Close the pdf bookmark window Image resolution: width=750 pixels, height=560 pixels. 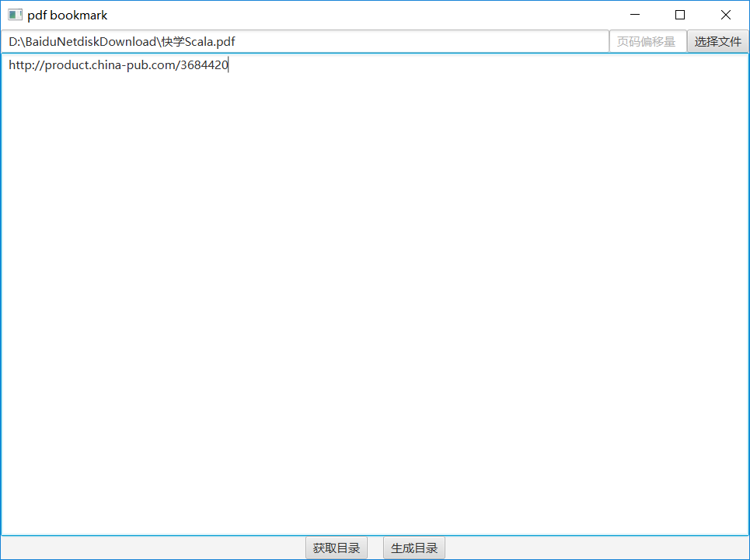725,15
